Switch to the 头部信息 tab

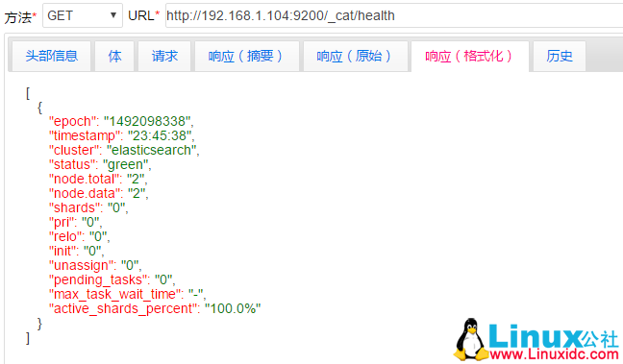[x=51, y=57]
